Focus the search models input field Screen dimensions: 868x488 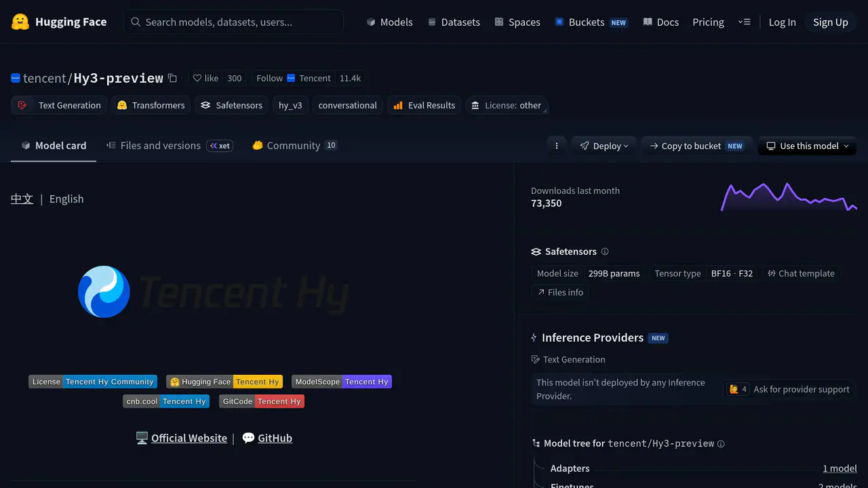pos(233,22)
